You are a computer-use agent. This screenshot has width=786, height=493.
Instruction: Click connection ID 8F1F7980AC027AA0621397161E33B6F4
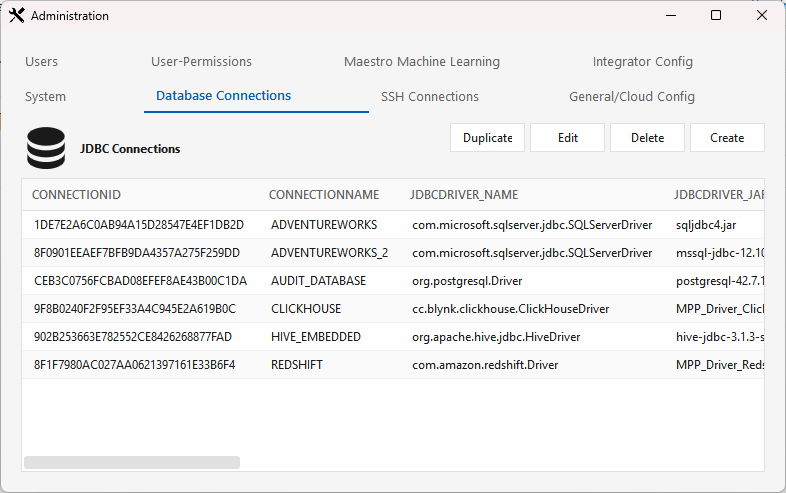tap(134, 365)
